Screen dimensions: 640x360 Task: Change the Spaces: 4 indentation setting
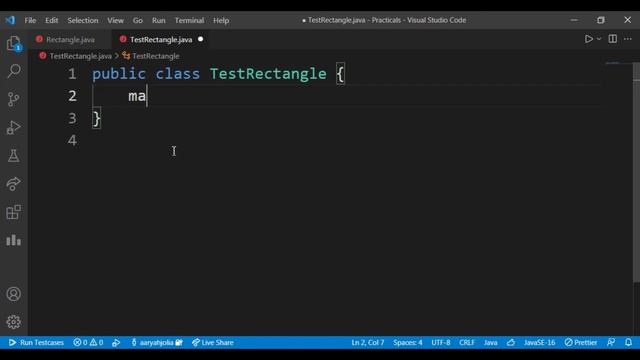[x=408, y=342]
